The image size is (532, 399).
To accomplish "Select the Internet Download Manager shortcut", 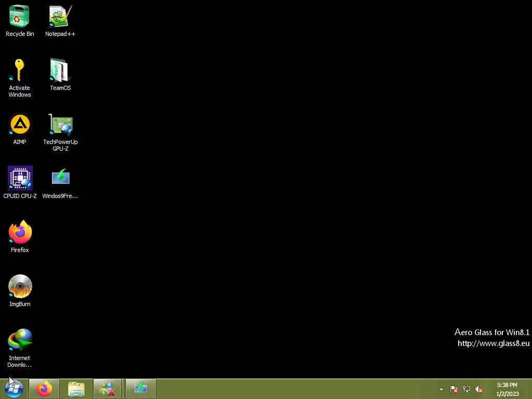I will (x=20, y=348).
